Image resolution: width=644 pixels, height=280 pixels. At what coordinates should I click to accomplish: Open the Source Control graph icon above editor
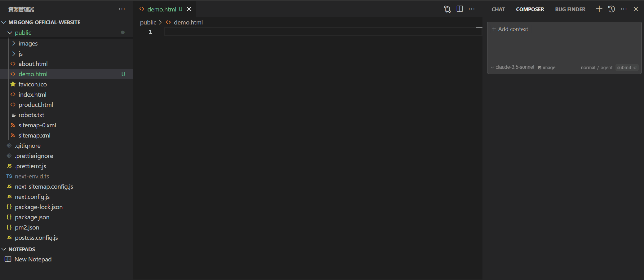coord(447,9)
